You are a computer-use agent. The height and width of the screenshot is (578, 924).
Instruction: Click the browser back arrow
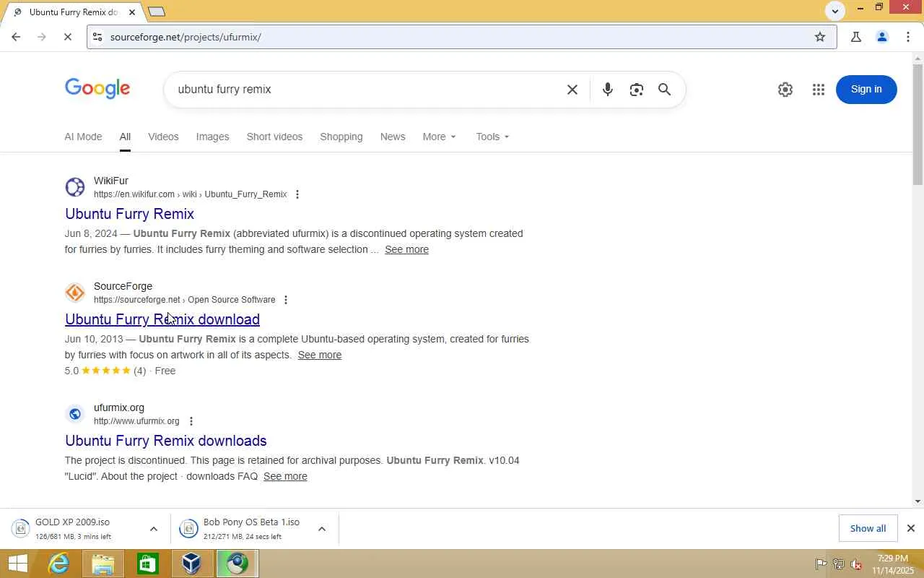16,37
